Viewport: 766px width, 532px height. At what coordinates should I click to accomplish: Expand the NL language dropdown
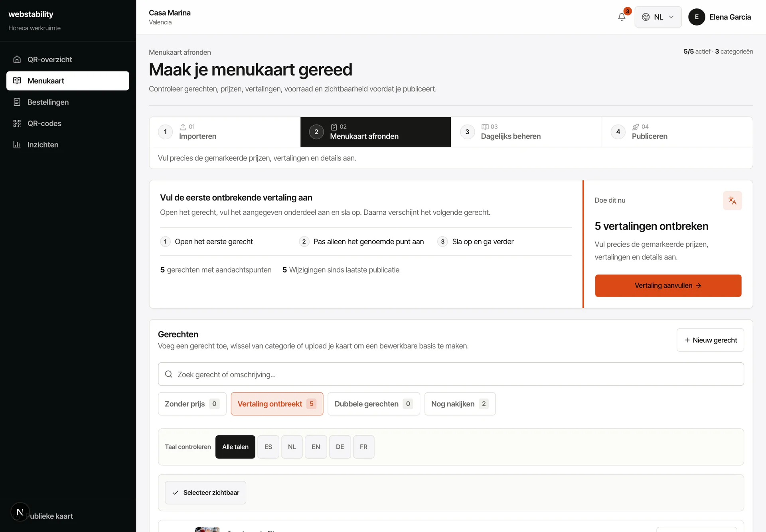658,17
